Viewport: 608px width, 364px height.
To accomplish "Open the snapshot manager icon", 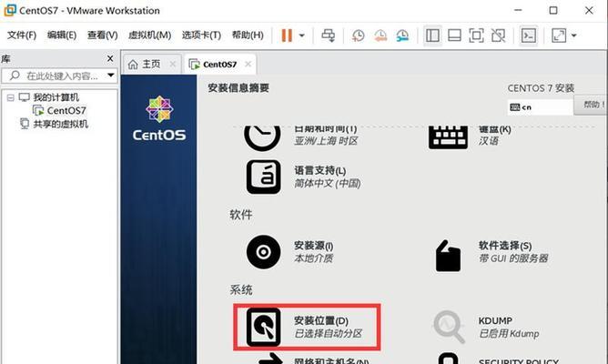I will pyautogui.click(x=402, y=35).
